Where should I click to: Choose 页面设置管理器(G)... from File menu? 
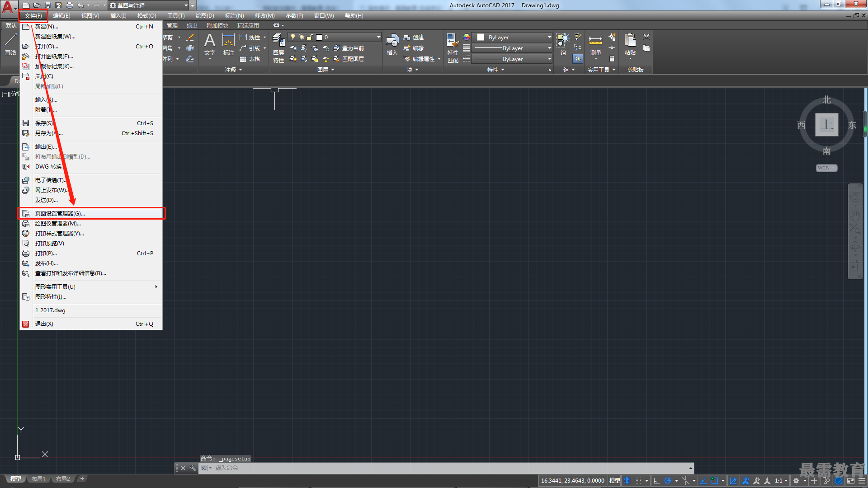coord(91,213)
